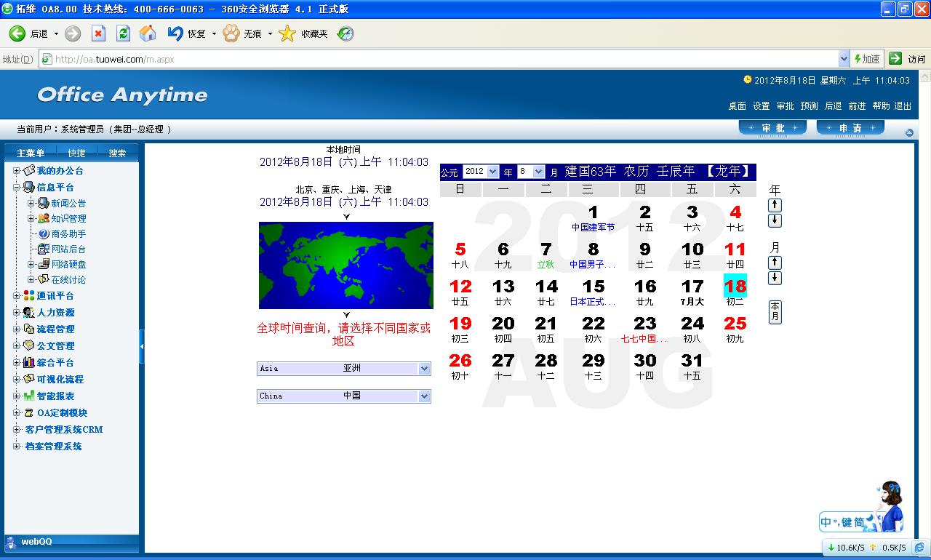Viewport: 931px width, 560px height.
Task: Click the browser home icon
Action: (x=148, y=33)
